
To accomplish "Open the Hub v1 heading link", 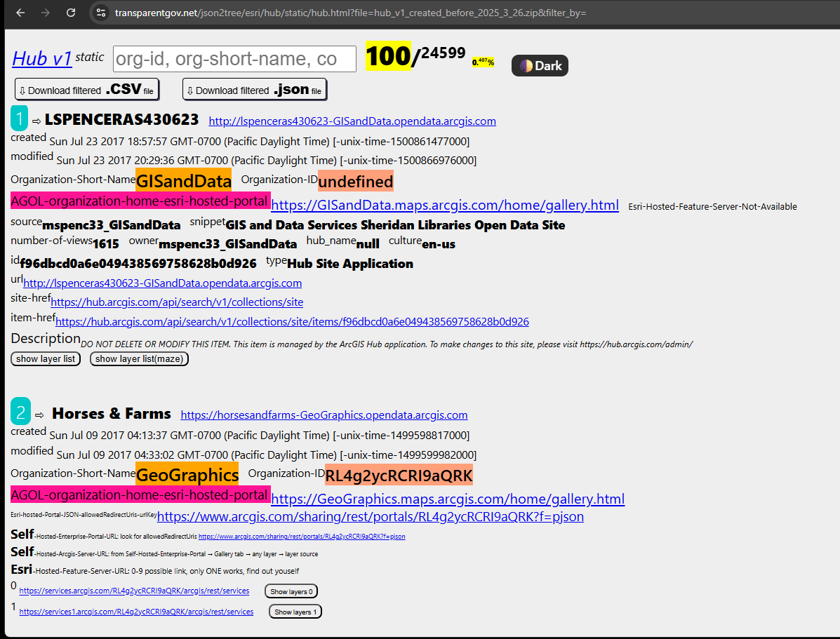I will tap(42, 58).
